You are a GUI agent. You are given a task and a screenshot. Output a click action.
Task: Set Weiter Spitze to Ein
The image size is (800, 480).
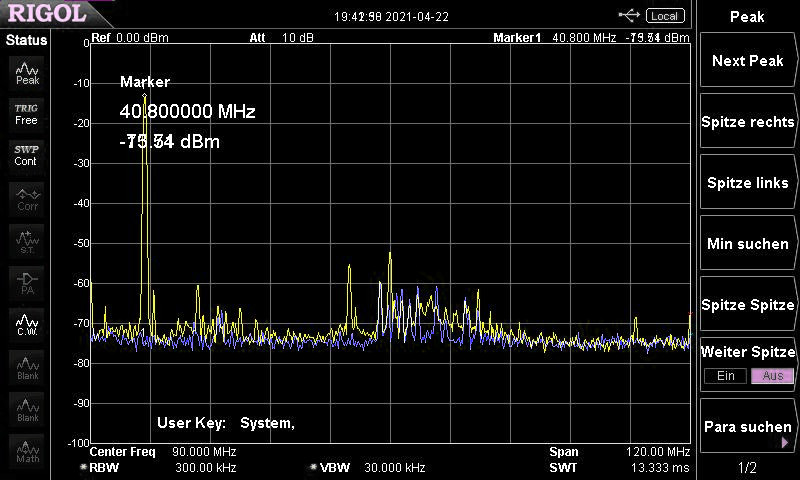coord(726,376)
